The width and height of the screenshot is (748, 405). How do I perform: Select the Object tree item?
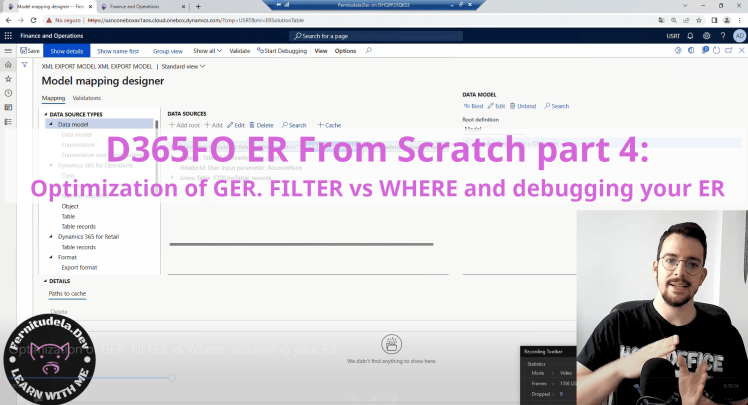[70, 207]
